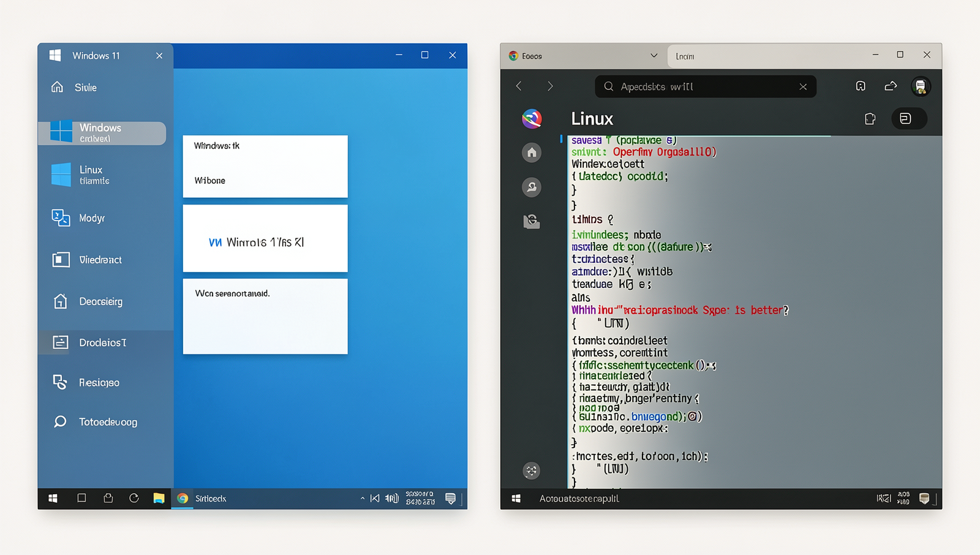Screen dimensions: 980x555
Task: Open File Explorer folder taskbar icon
Action: point(159,498)
